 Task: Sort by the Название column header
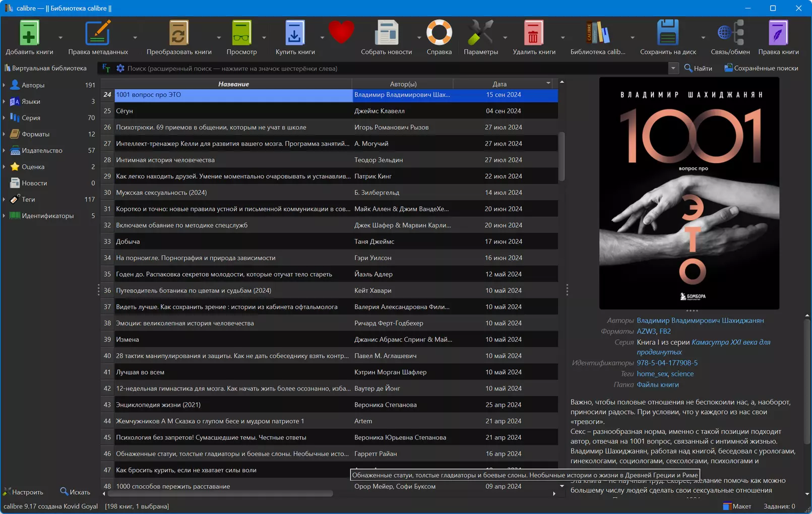coord(233,84)
